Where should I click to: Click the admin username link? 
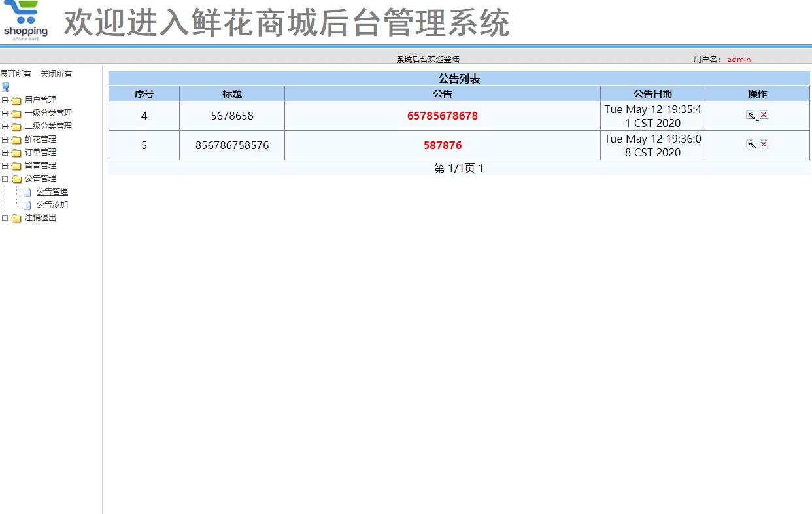pos(738,59)
